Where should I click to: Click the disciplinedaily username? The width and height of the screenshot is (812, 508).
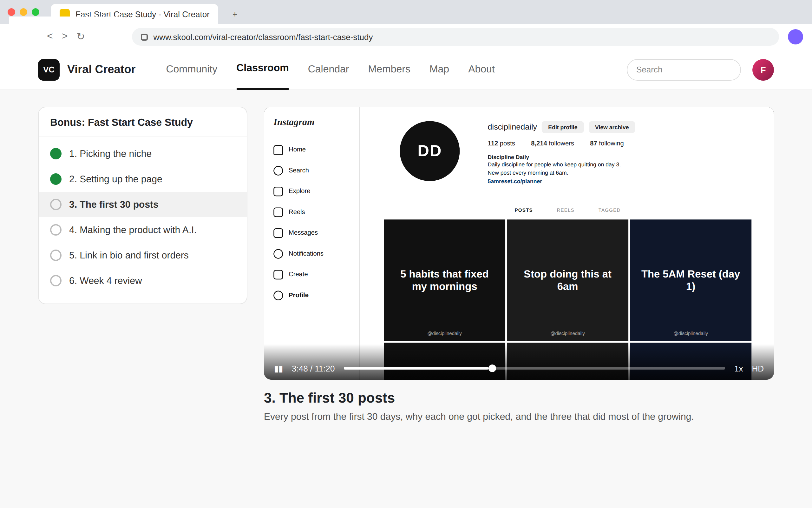click(512, 127)
